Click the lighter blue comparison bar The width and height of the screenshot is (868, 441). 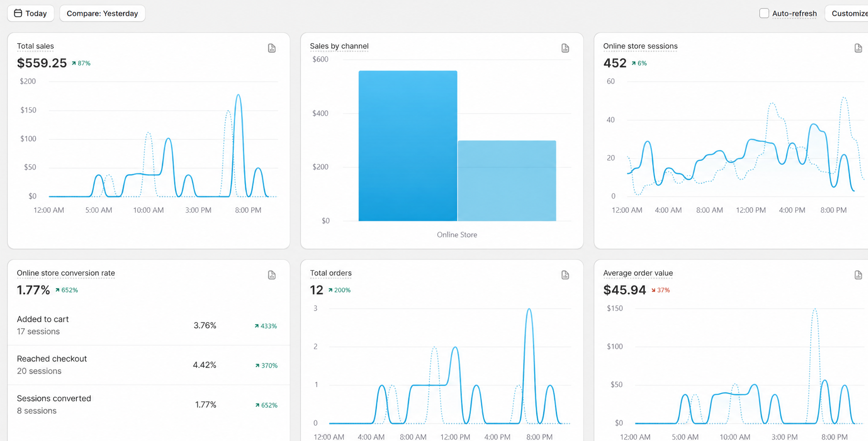[507, 181]
